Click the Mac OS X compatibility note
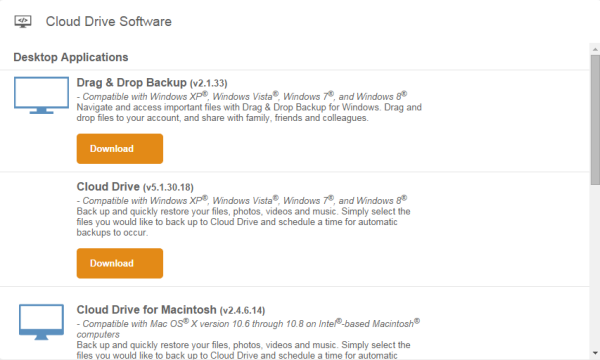The image size is (600, 360). 248,329
